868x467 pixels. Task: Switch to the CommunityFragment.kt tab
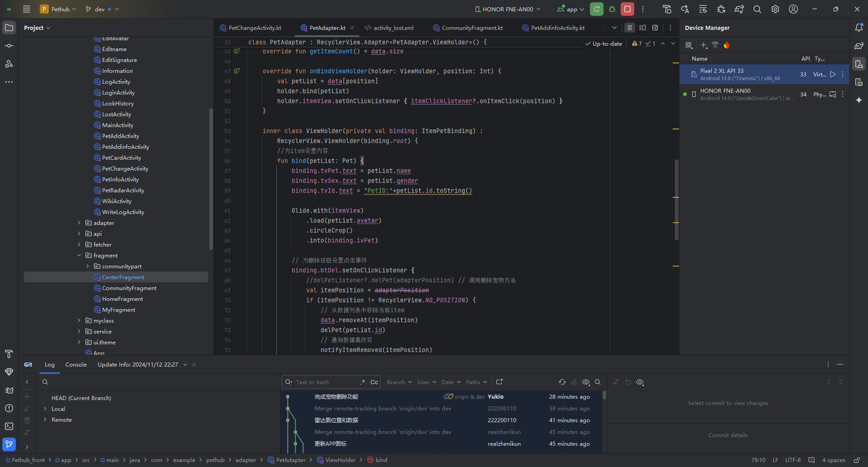click(472, 28)
